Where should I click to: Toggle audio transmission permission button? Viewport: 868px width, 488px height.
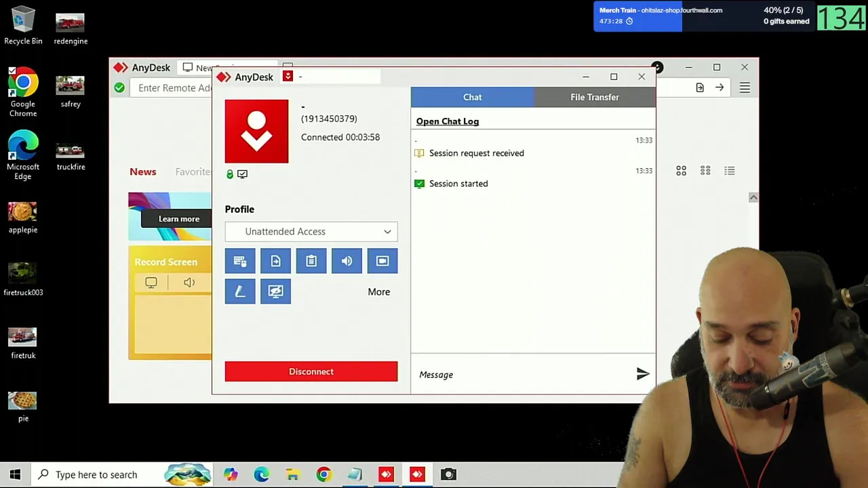pos(347,261)
